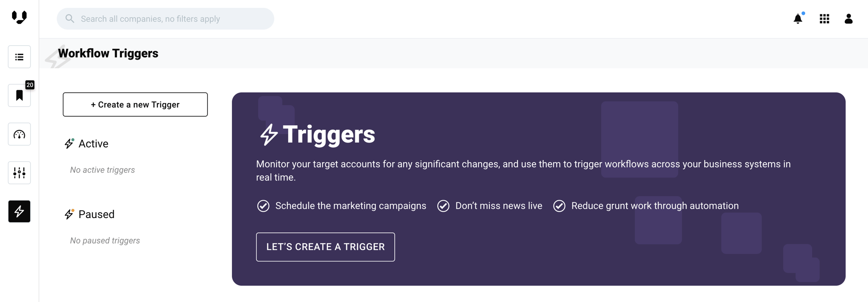This screenshot has width=868, height=302.
Task: Click the Create a new Trigger button
Action: [135, 105]
